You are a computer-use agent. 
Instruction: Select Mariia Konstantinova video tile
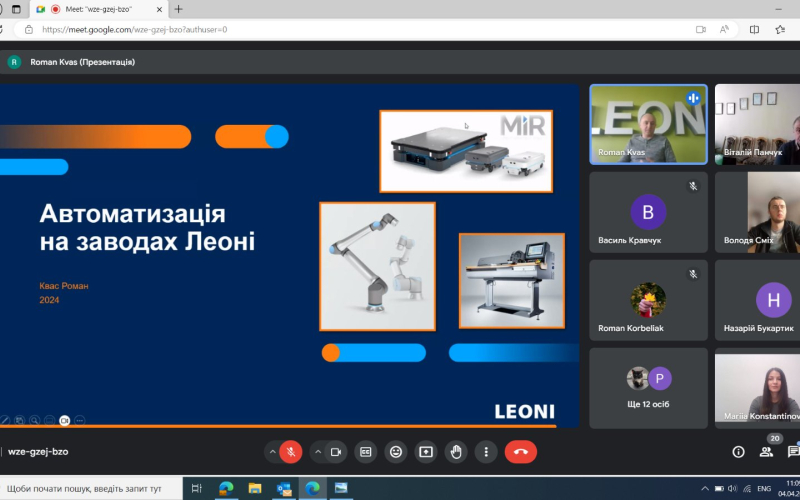pos(757,388)
